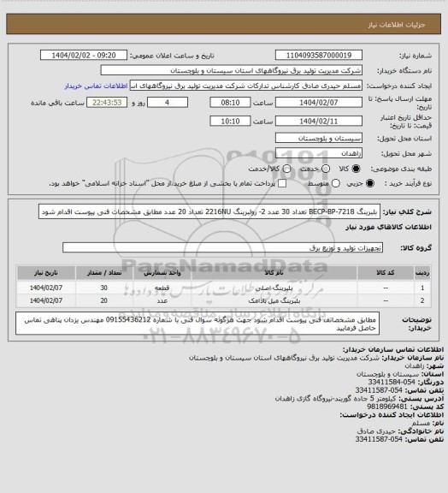The height and width of the screenshot is (493, 448).
Task: Click the need number field 1104093587000019
Action: click(x=319, y=56)
